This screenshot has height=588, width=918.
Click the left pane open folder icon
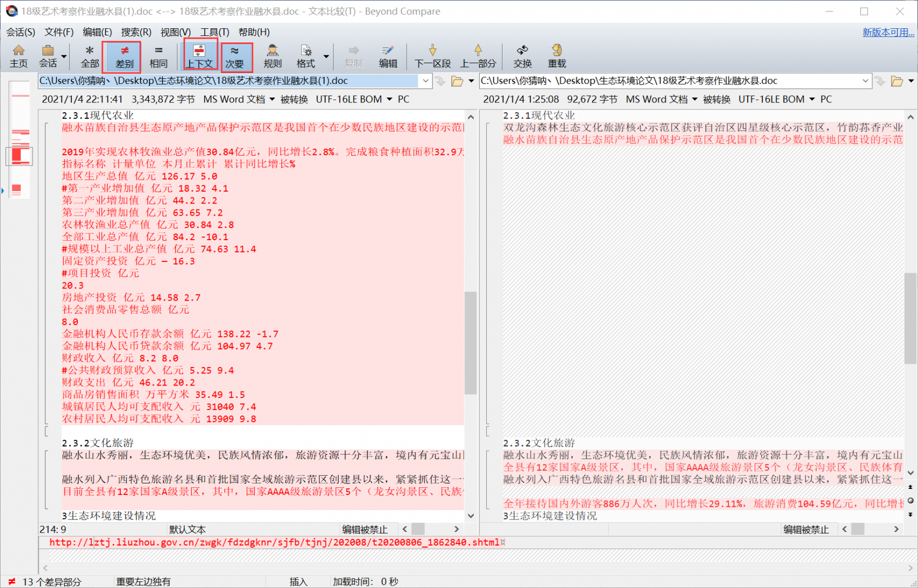click(x=457, y=81)
